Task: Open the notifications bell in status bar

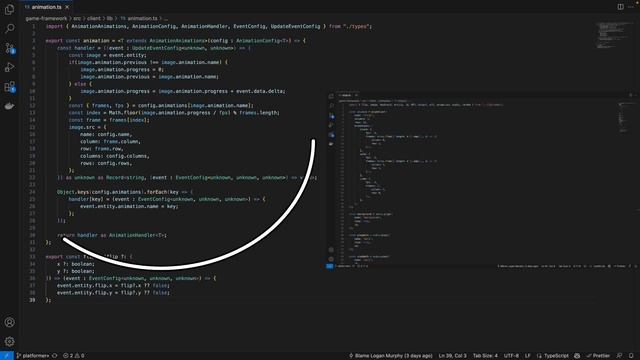Action: [x=631, y=356]
